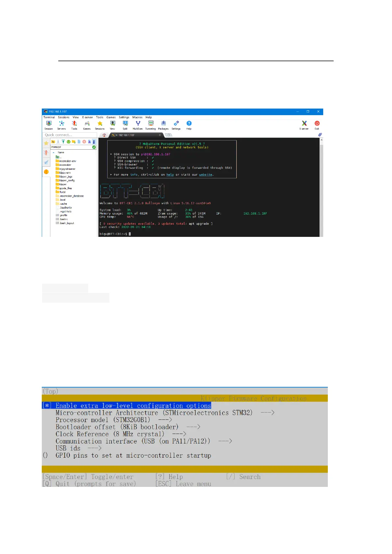Open the View menu in menu bar
Viewport: 392px width, 554px height.
point(76,117)
